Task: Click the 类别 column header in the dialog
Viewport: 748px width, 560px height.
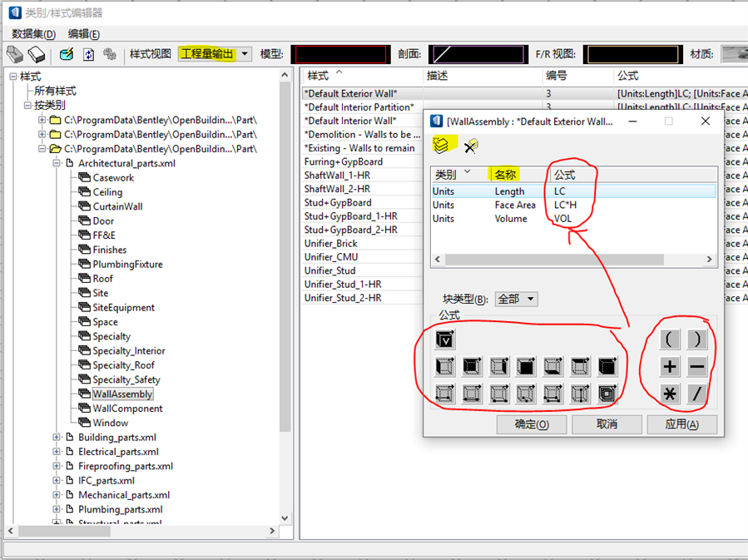Action: tap(461, 175)
